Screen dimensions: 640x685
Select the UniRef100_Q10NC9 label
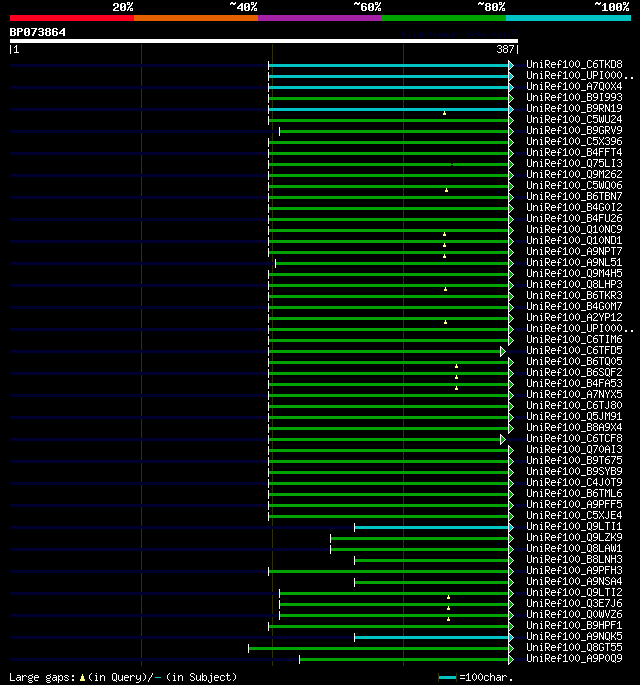tap(574, 229)
